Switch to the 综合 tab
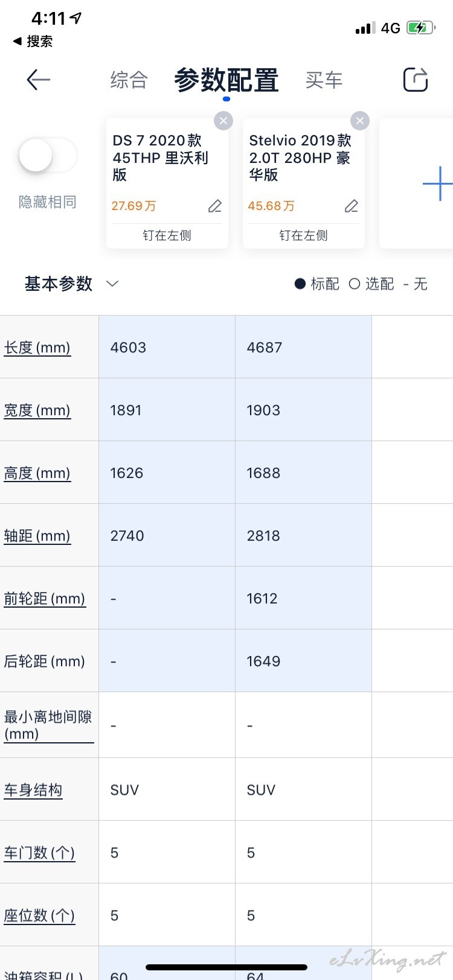The image size is (453, 980). coord(129,80)
